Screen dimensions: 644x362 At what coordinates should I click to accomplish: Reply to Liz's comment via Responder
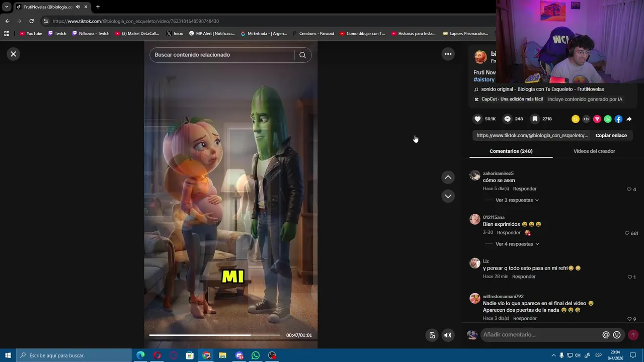[x=524, y=277]
